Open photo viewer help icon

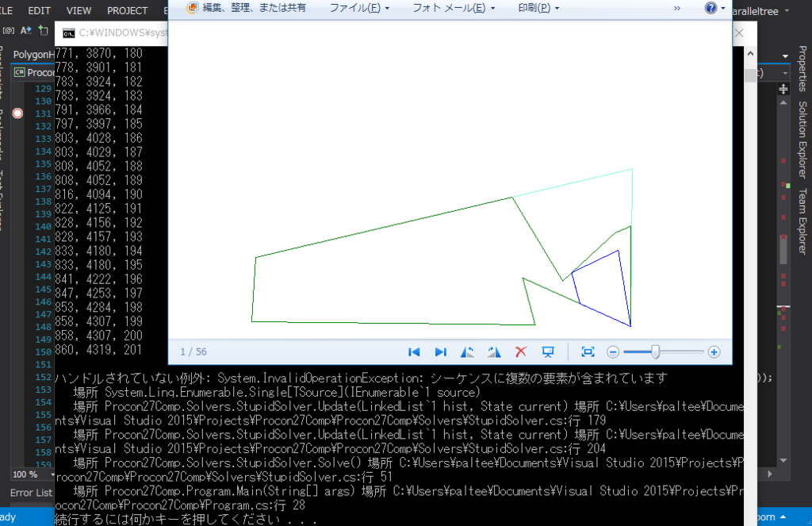[710, 8]
